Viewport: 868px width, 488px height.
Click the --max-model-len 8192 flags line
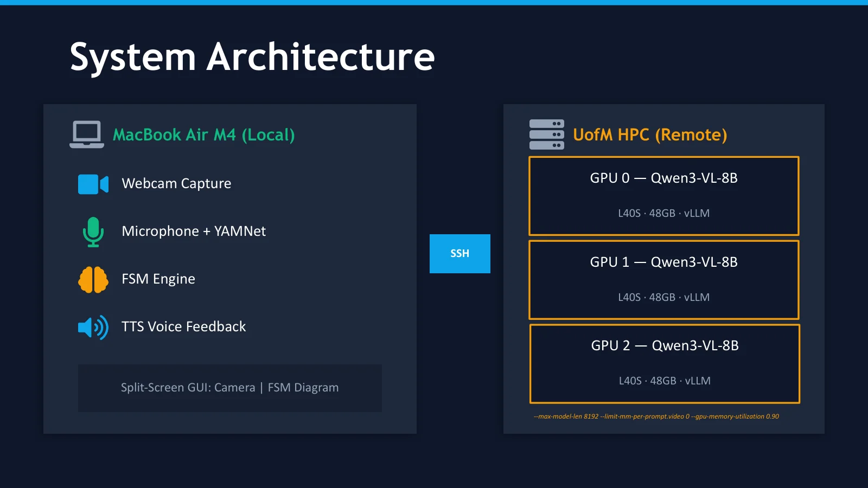(x=656, y=416)
